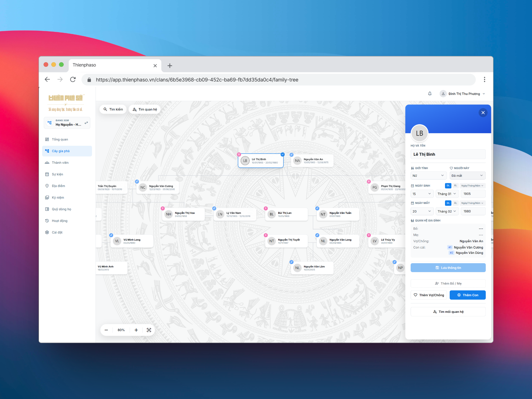Screen dimensions: 532x399
Task: Select DL calendar for Ngày sinh
Action: click(448, 186)
